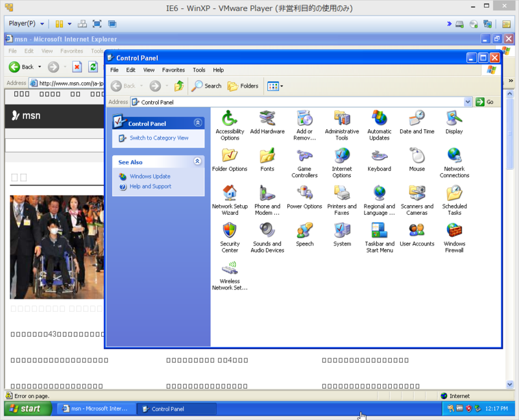Click Windows Update link
This screenshot has height=420, width=519.
coord(150,176)
